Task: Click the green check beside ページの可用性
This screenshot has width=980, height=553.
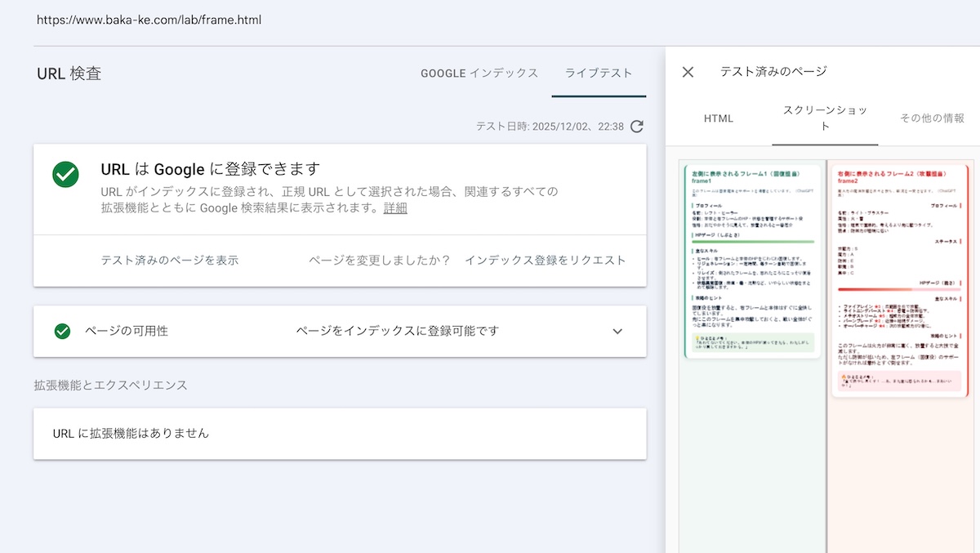Action: point(62,331)
